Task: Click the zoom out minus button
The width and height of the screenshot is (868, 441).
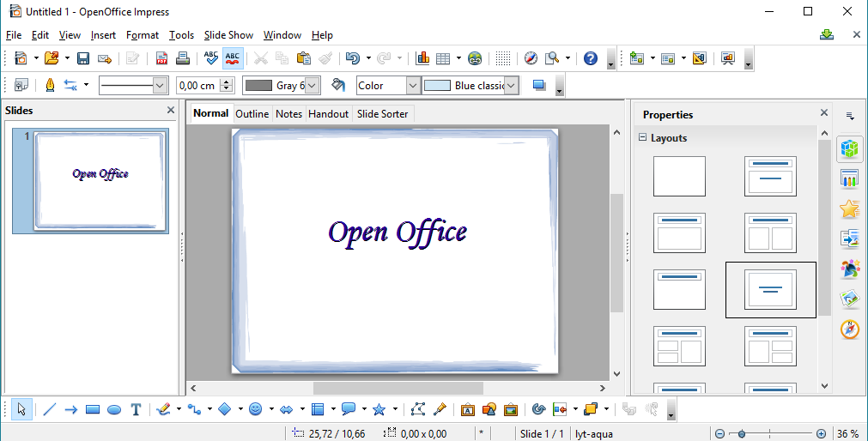Action: (719, 434)
